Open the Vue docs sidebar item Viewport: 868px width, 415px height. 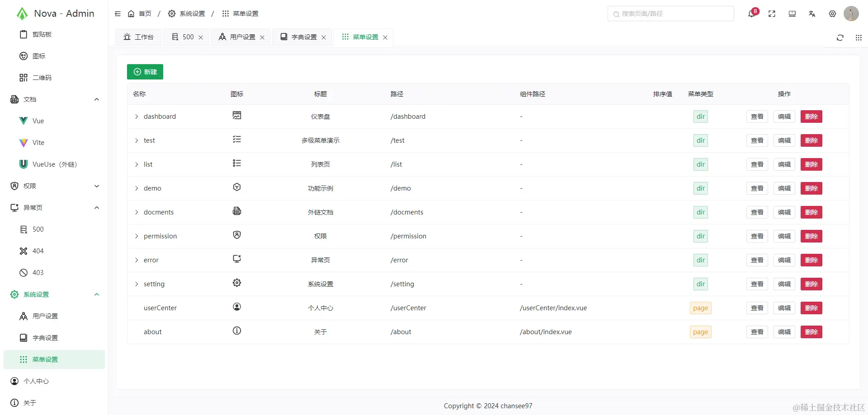click(x=54, y=121)
